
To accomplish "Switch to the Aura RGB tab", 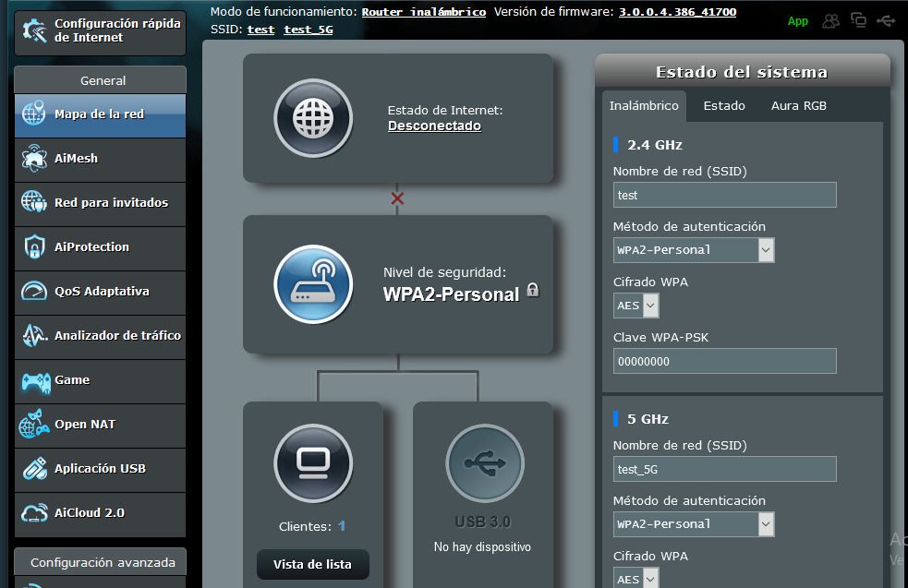I will tap(799, 106).
